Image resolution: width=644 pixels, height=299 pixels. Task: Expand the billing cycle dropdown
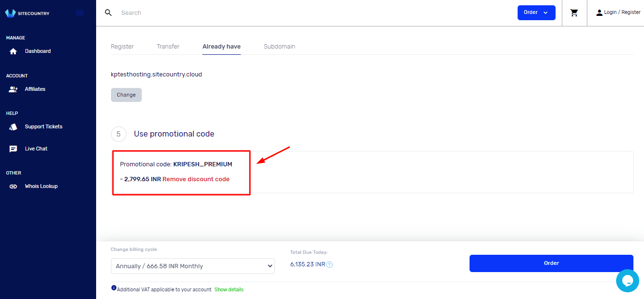pos(193,266)
